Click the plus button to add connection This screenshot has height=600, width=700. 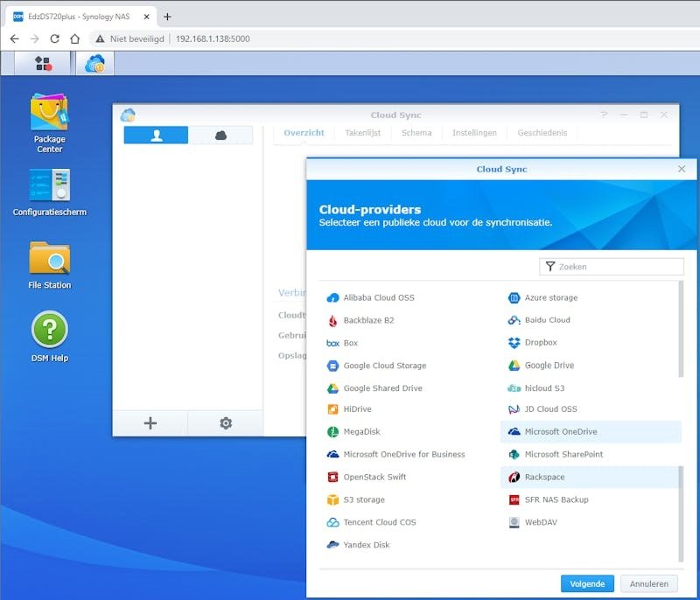(x=150, y=423)
